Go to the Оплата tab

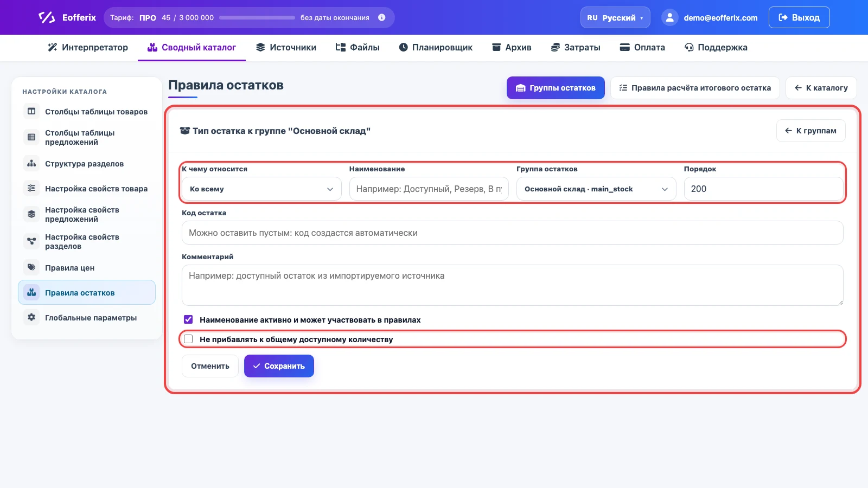click(x=642, y=47)
